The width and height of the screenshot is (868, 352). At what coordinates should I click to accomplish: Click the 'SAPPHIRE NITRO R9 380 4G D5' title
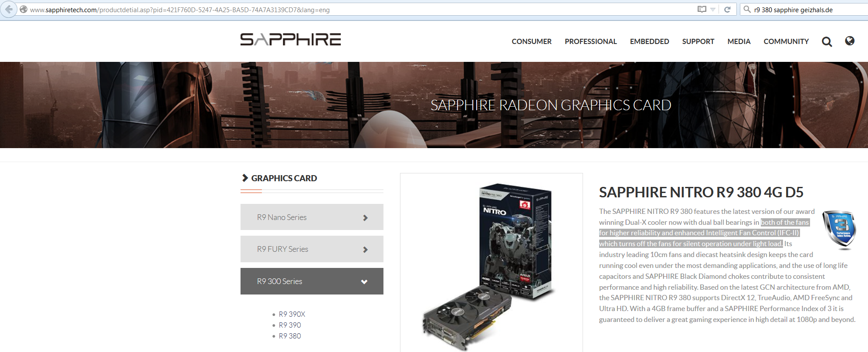pos(701,192)
